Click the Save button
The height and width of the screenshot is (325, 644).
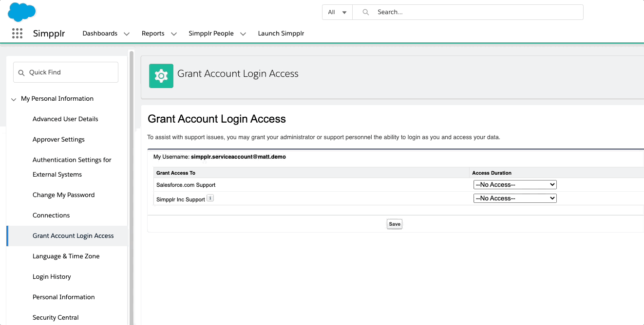pos(395,224)
